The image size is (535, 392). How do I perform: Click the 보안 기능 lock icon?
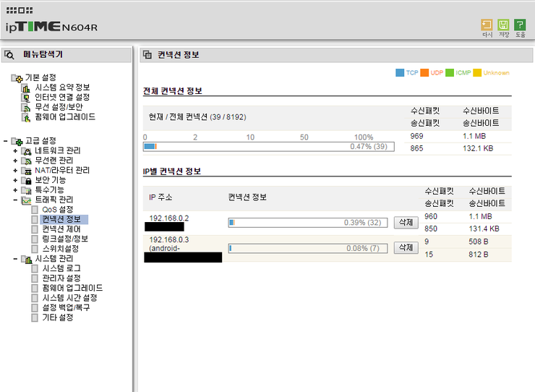[x=26, y=180]
